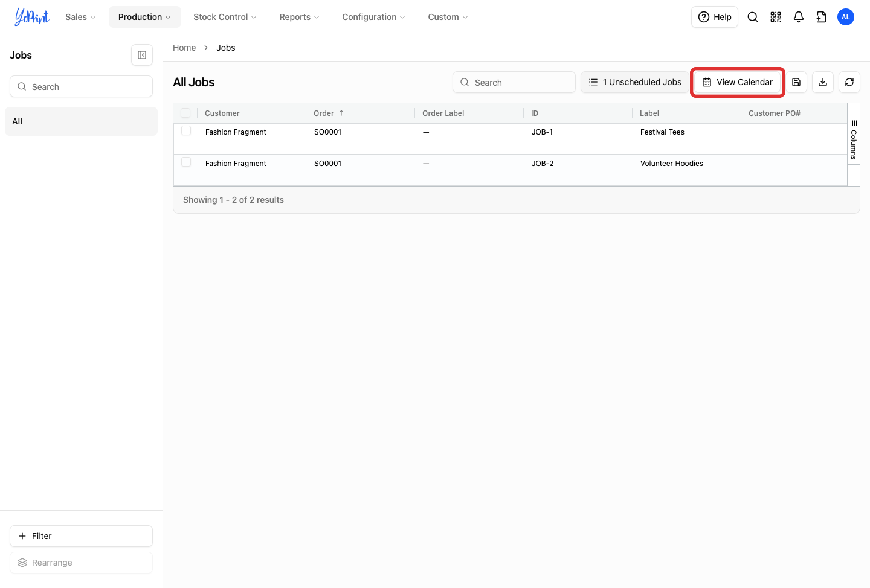Open the AL user avatar menu

point(846,17)
